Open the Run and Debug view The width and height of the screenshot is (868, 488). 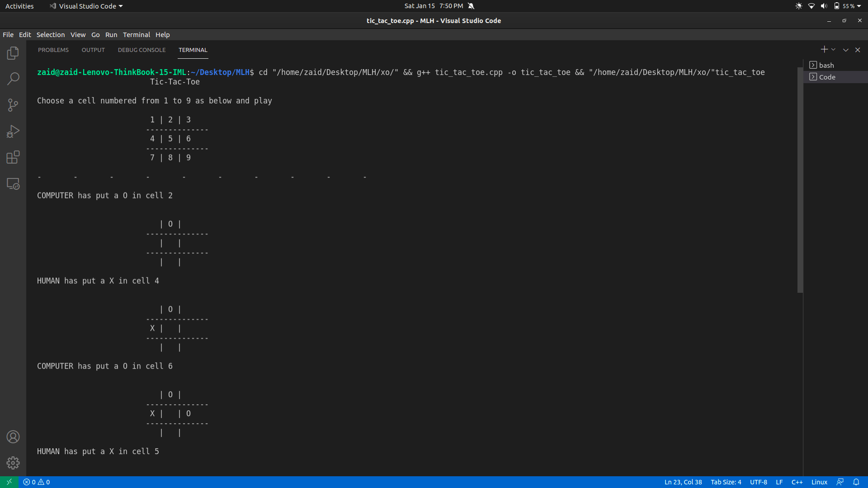13,131
